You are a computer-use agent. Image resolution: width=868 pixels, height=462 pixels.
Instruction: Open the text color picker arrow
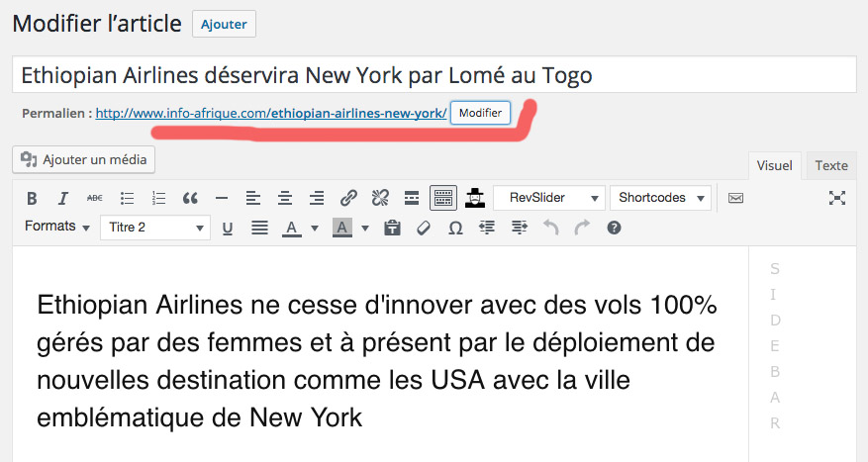pyautogui.click(x=315, y=229)
